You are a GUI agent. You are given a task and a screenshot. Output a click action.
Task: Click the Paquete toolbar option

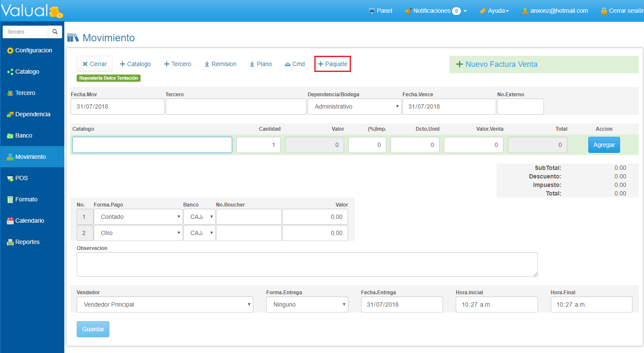click(x=333, y=64)
